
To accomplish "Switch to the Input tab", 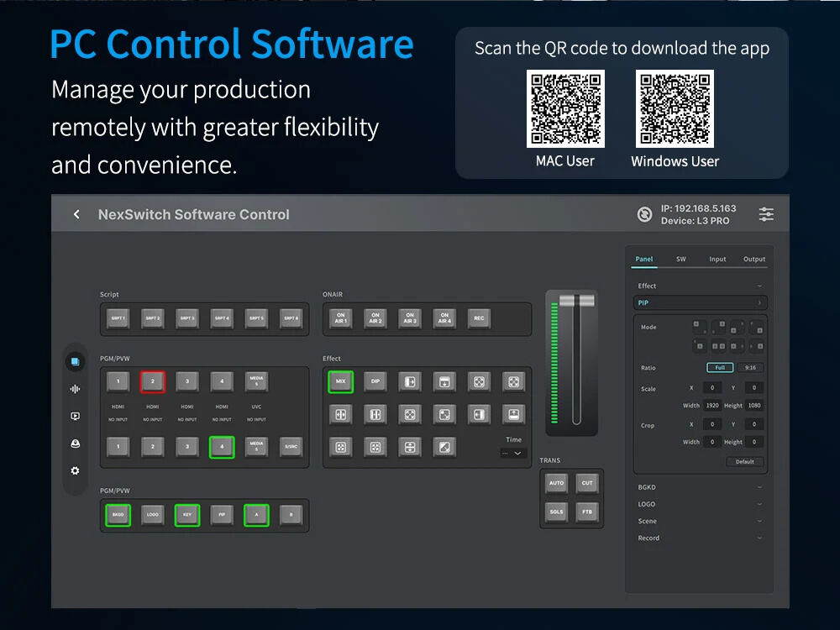I will [x=717, y=260].
